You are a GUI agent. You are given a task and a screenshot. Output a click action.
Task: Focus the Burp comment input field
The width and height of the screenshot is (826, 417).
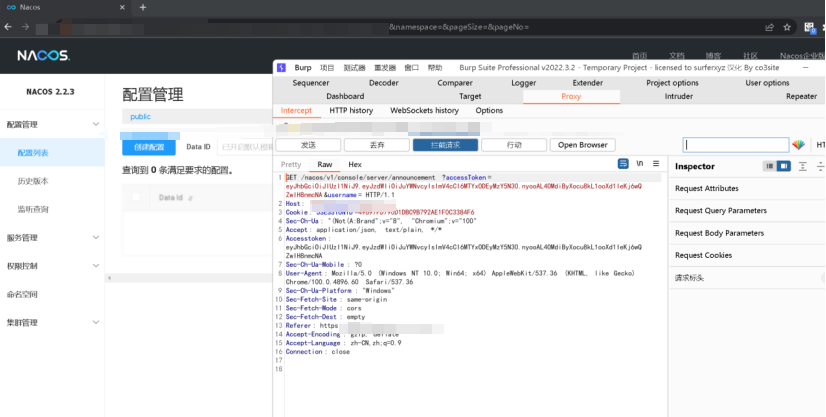point(736,145)
